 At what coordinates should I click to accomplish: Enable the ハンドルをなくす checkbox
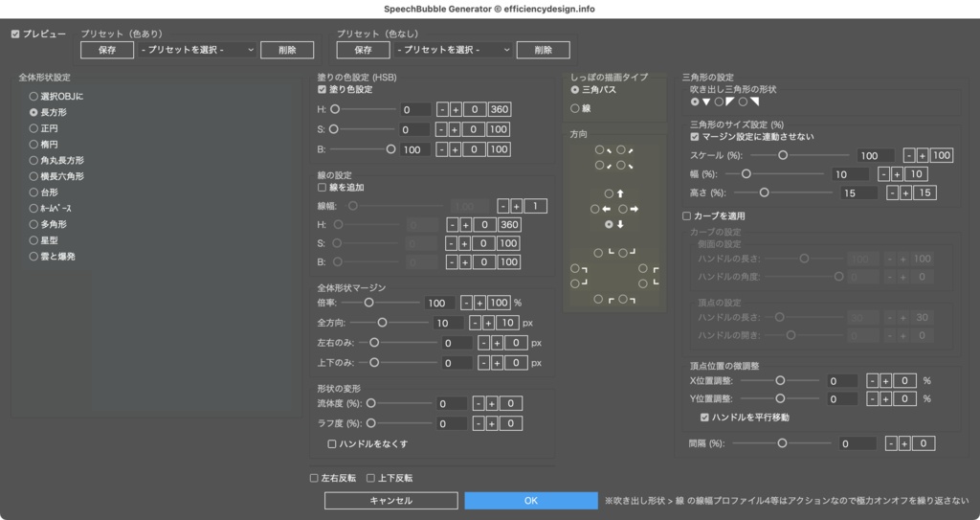332,443
